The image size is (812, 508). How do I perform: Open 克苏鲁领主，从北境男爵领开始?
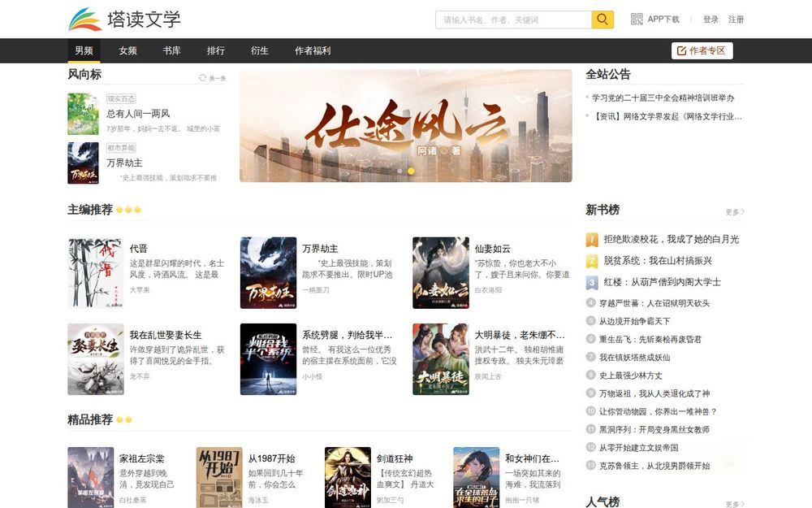(x=654, y=466)
